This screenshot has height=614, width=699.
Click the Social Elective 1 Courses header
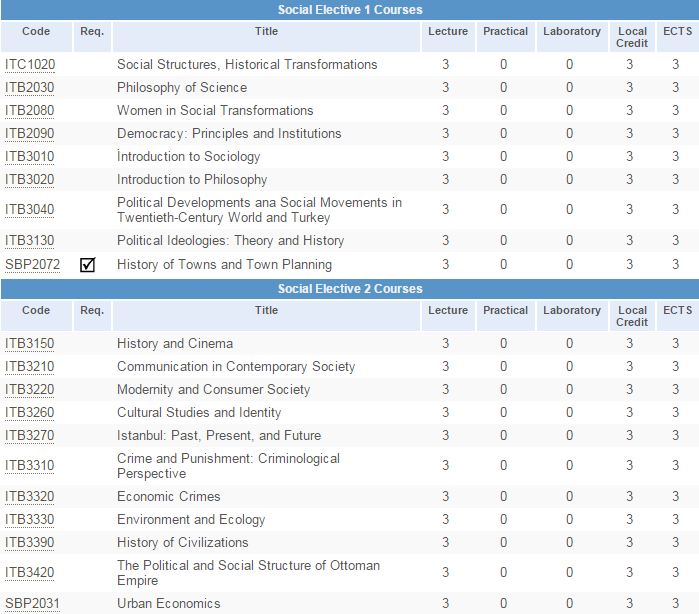pyautogui.click(x=350, y=10)
